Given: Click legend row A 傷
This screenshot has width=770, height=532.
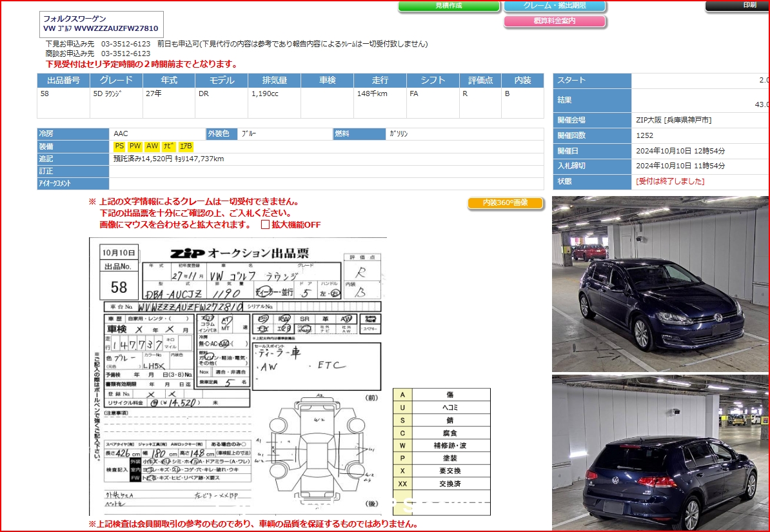Looking at the screenshot, I should point(442,395).
